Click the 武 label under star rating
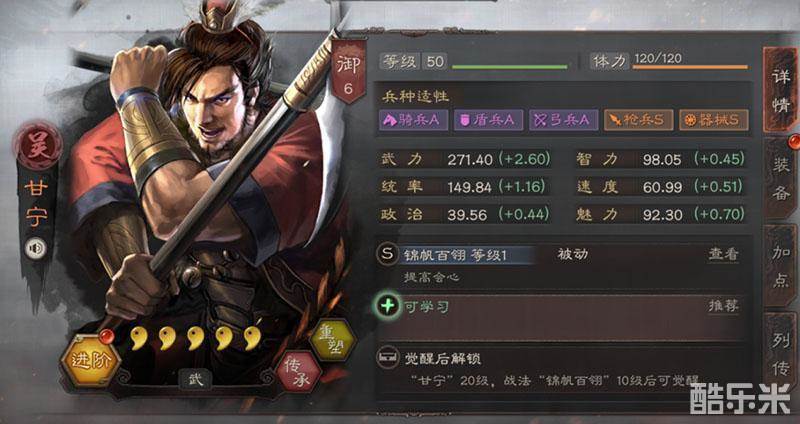This screenshot has width=800, height=424. 195,380
